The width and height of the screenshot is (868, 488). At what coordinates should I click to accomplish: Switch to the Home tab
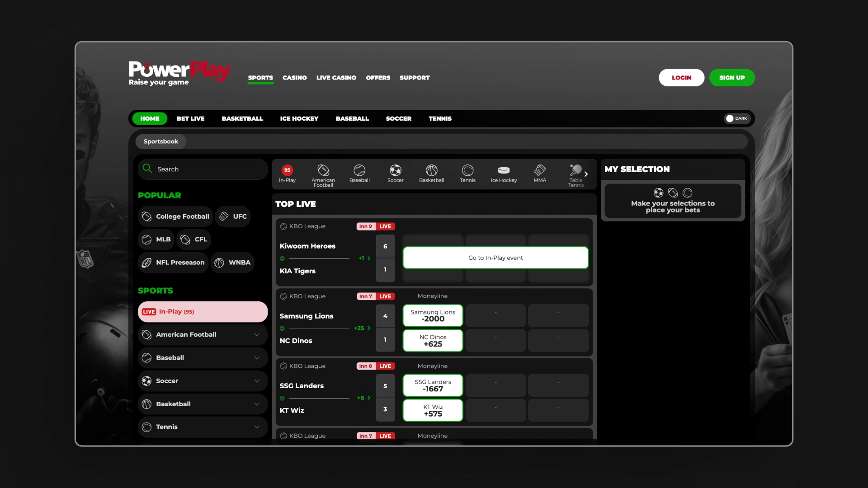point(150,118)
